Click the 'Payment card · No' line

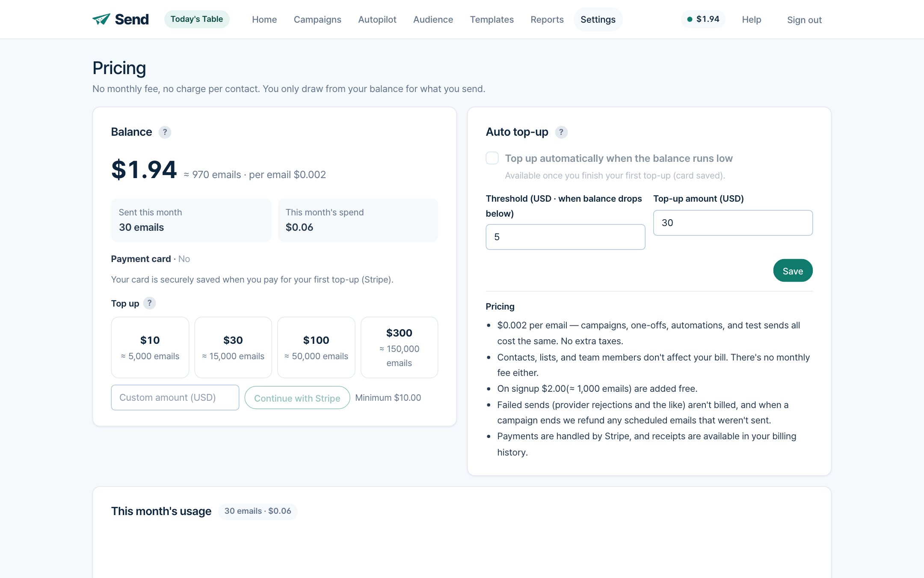tap(151, 259)
